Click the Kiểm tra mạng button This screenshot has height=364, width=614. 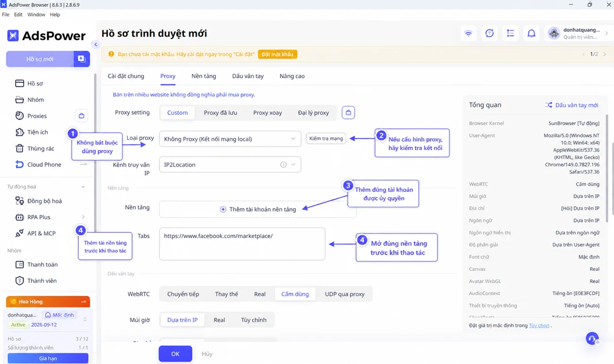pyautogui.click(x=326, y=138)
